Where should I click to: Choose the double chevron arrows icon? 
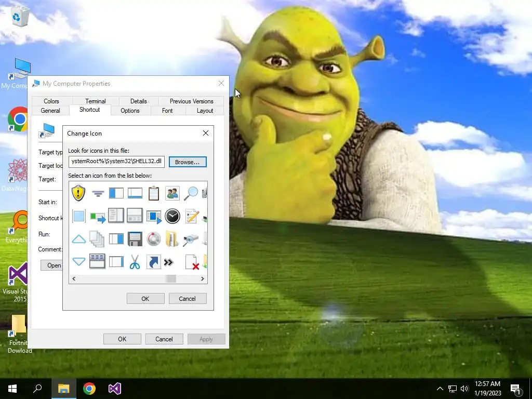click(168, 262)
